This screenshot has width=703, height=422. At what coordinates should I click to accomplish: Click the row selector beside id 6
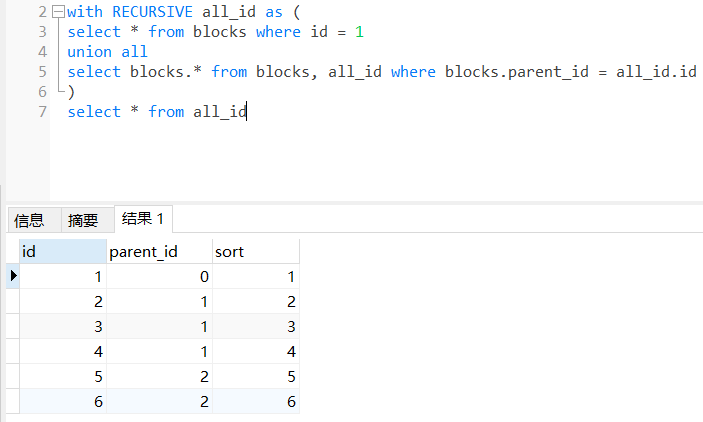(13, 401)
